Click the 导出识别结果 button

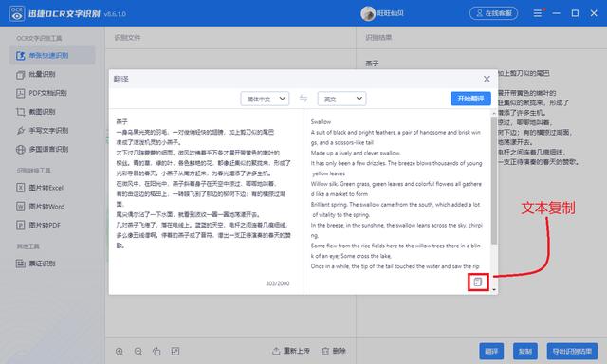[572, 352]
